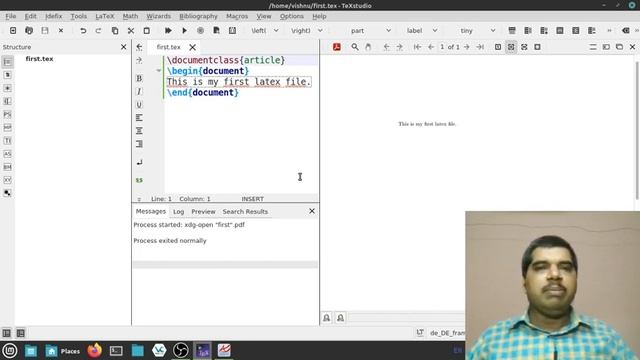640x360 pixels.
Task: Apply italic formatting with the I icon
Action: pos(139,91)
